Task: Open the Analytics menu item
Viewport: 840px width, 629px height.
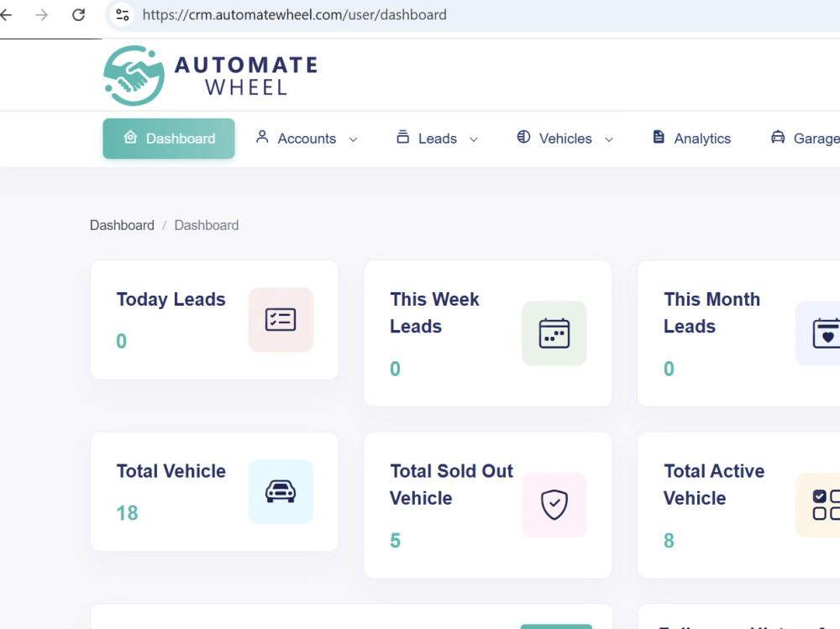Action: pyautogui.click(x=691, y=139)
